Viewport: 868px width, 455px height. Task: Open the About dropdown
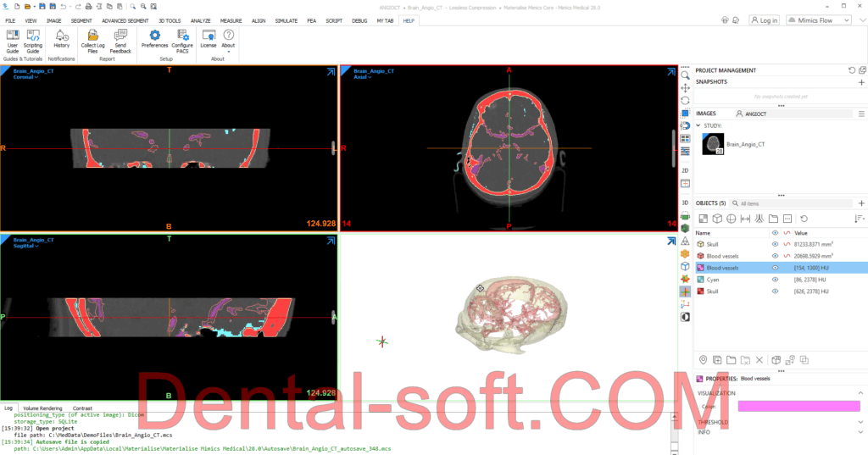pyautogui.click(x=228, y=41)
